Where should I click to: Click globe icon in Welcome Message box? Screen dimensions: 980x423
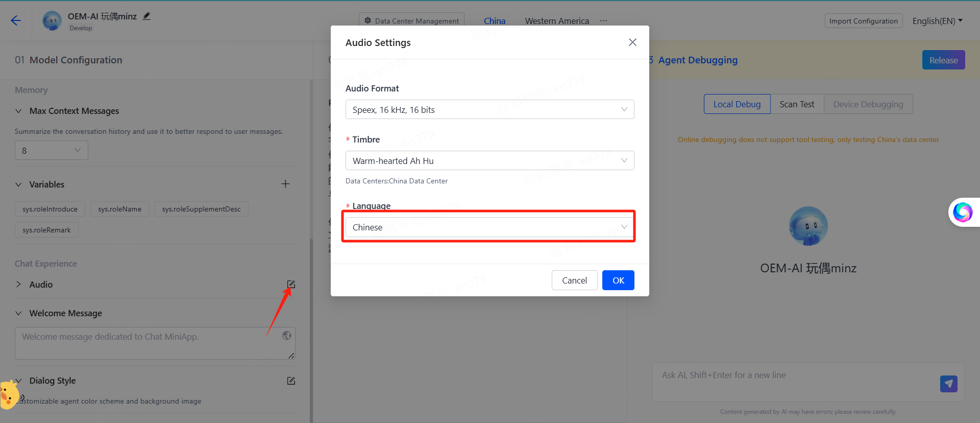pos(287,336)
